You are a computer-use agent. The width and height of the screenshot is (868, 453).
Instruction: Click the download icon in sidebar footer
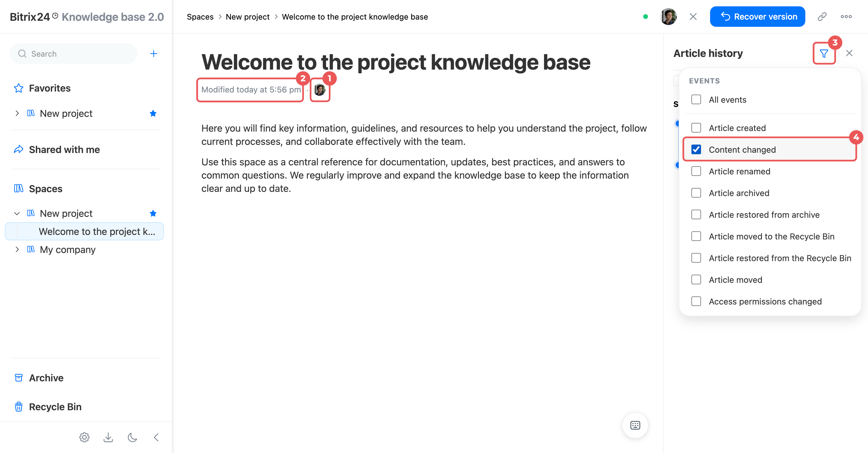(x=108, y=437)
